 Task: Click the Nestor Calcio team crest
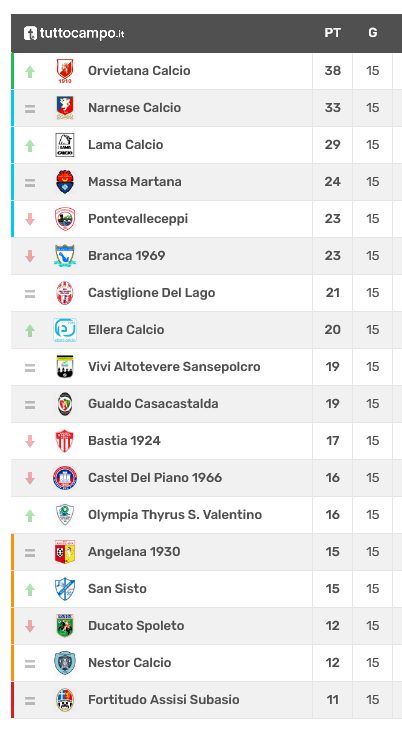pos(65,663)
